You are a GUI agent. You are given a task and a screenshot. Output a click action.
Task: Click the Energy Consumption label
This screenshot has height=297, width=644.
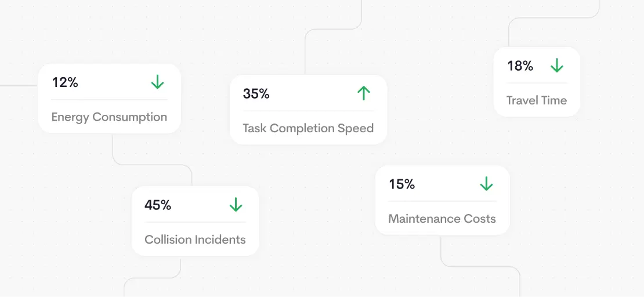click(x=109, y=117)
